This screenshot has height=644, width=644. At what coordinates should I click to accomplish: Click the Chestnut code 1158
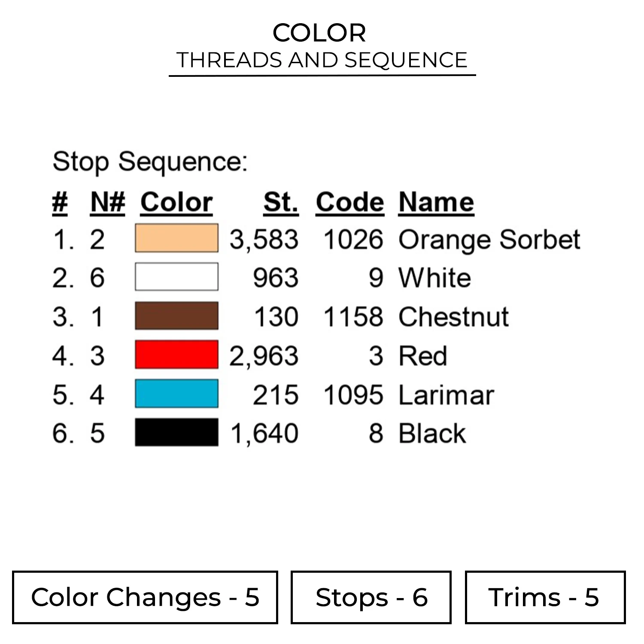click(x=353, y=317)
